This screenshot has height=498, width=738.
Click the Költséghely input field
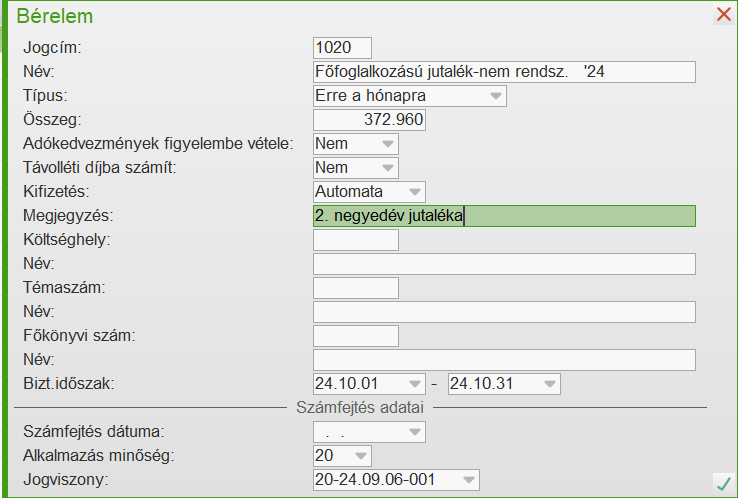coord(355,240)
